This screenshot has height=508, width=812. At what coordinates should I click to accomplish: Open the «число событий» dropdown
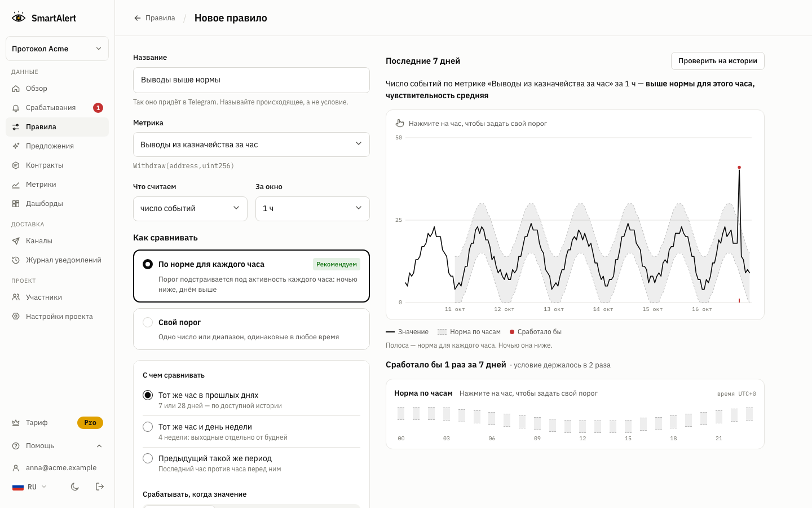click(x=190, y=209)
